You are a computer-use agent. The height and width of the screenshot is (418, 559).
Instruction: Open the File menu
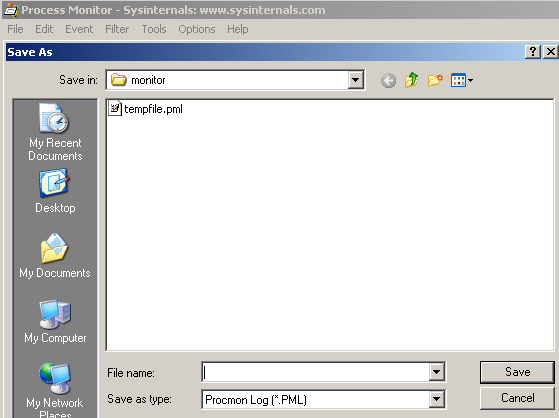pyautogui.click(x=15, y=29)
